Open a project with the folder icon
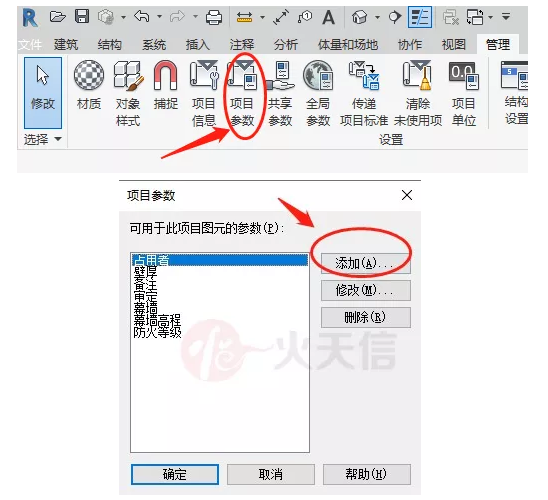The width and height of the screenshot is (548, 500). pyautogui.click(x=58, y=16)
